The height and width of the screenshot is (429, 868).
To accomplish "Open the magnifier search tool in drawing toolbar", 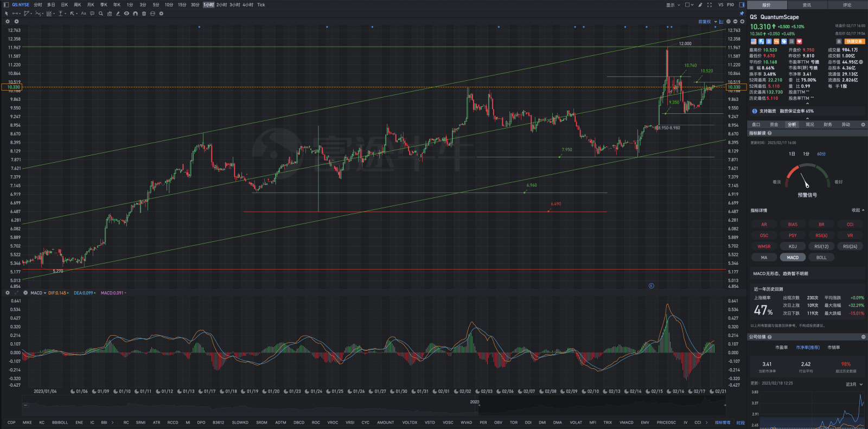I will (x=101, y=14).
